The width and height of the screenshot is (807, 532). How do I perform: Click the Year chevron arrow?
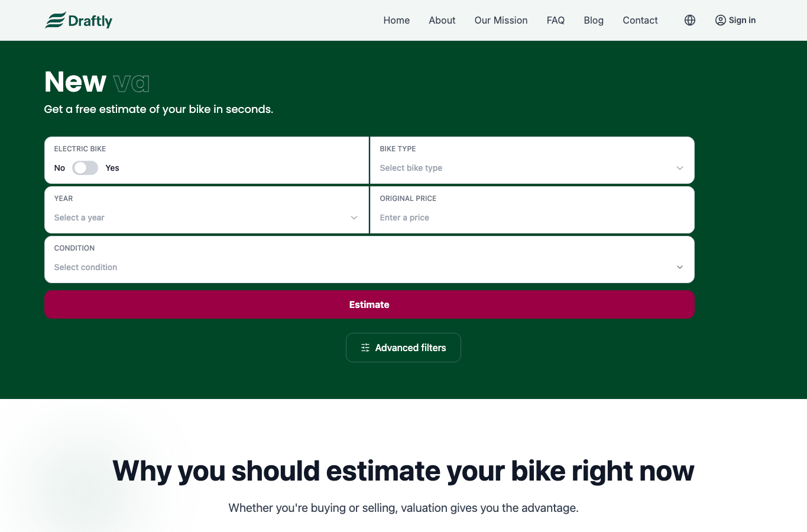pyautogui.click(x=354, y=218)
